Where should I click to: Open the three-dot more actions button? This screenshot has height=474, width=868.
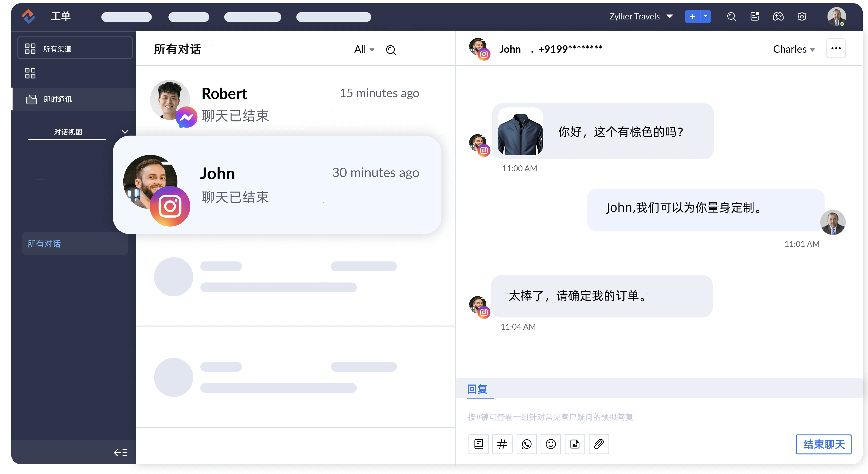click(836, 48)
